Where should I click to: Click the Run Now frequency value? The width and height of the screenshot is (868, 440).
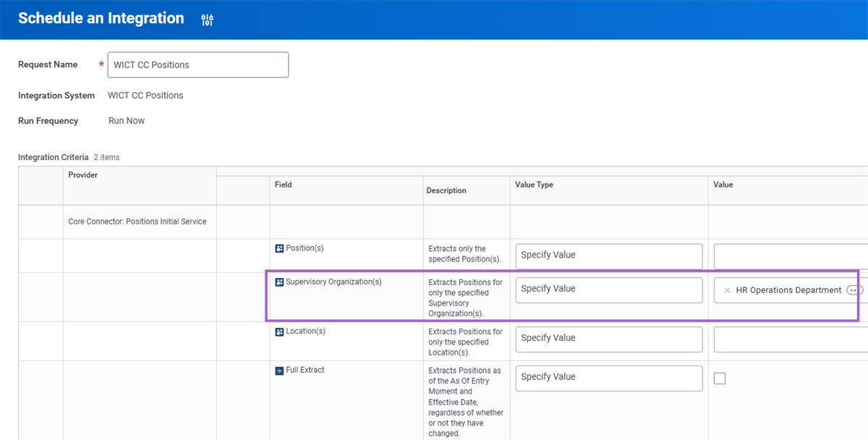pos(127,121)
